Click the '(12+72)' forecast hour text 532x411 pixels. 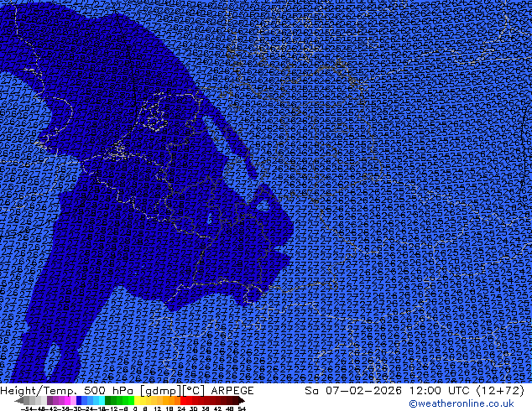(501, 391)
